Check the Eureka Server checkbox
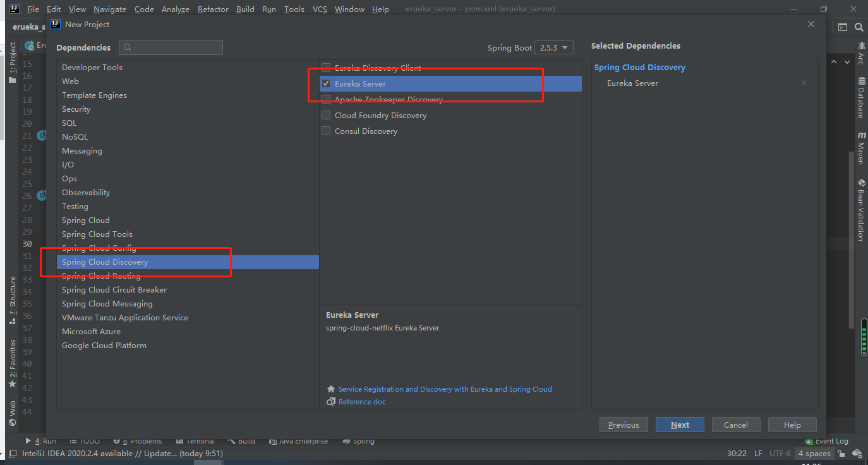Screen dimensions: 868x465 coord(326,83)
